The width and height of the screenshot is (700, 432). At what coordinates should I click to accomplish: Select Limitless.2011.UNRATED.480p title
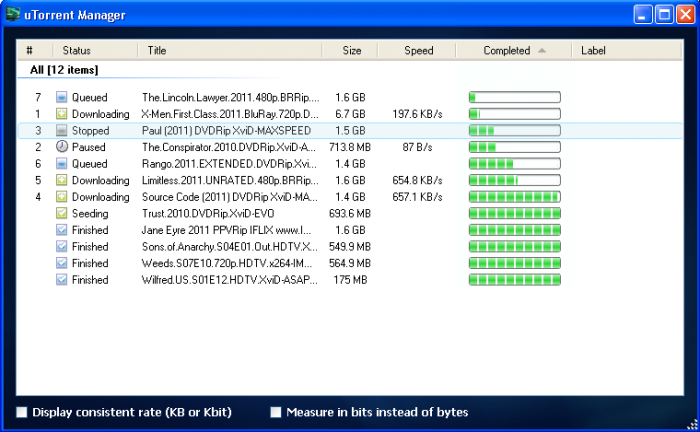[x=230, y=180]
